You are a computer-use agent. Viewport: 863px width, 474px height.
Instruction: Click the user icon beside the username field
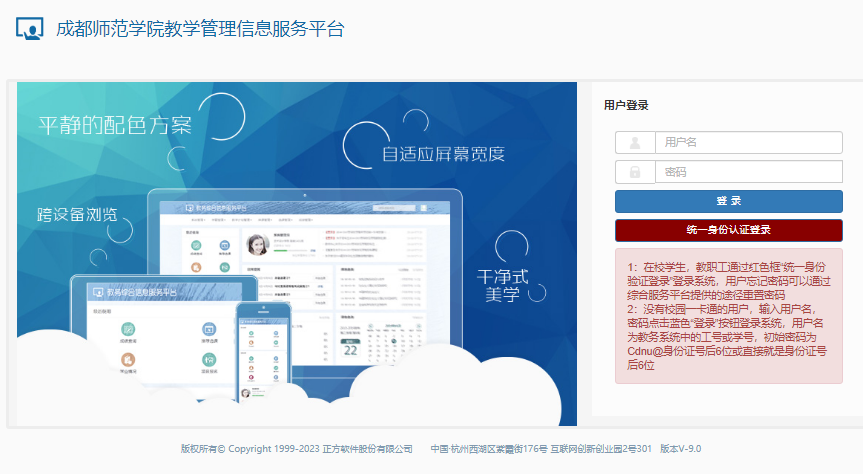click(x=635, y=143)
